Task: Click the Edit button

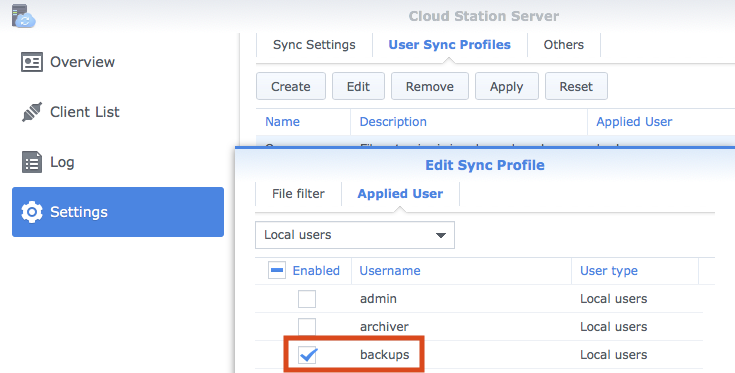Action: (358, 86)
